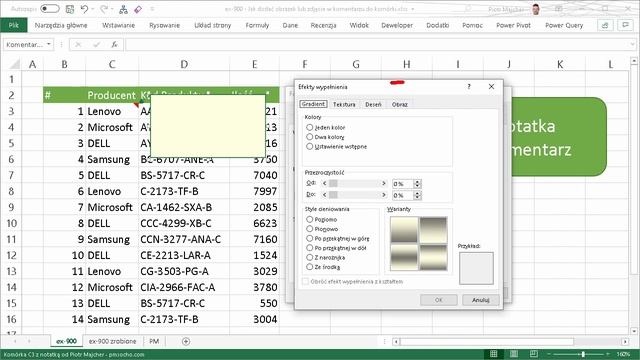This screenshot has height=360, width=640.
Task: Open the Wstawianie ribbon tab
Action: (x=118, y=25)
